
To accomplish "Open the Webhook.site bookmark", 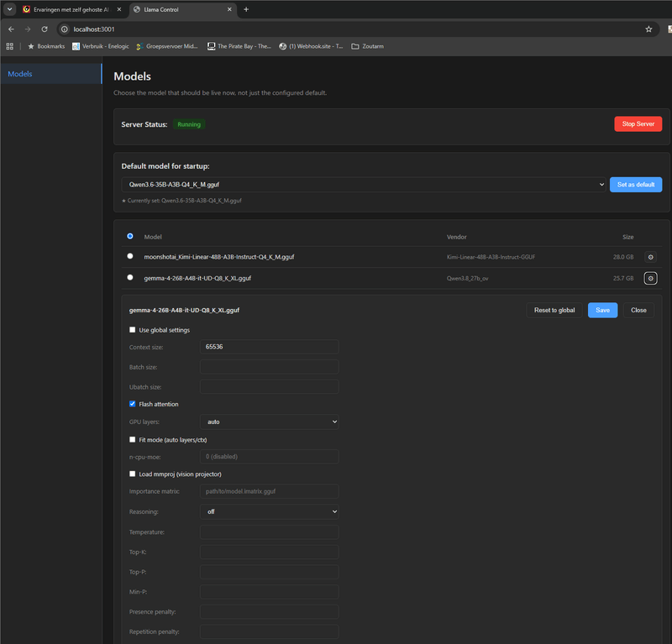I will pyautogui.click(x=311, y=46).
